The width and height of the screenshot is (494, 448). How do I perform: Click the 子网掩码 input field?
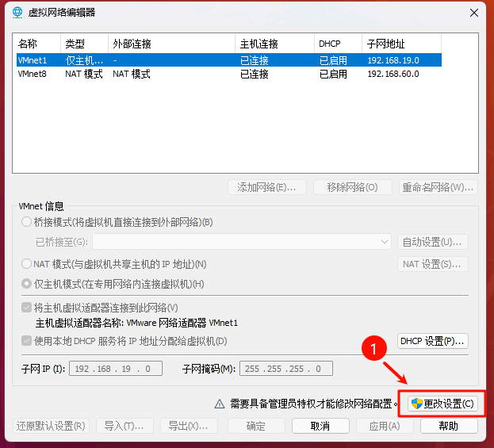(286, 368)
